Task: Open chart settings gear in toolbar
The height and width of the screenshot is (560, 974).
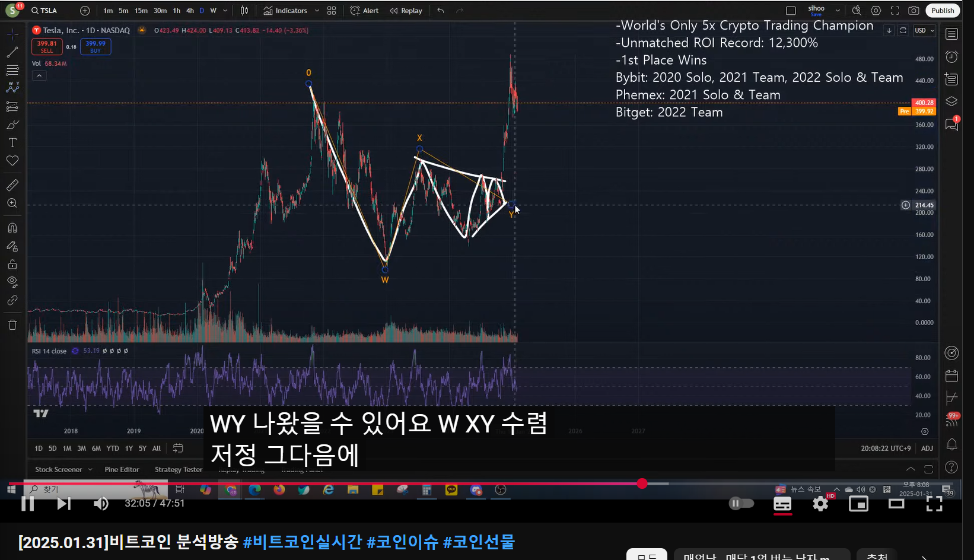Action: coord(876,11)
